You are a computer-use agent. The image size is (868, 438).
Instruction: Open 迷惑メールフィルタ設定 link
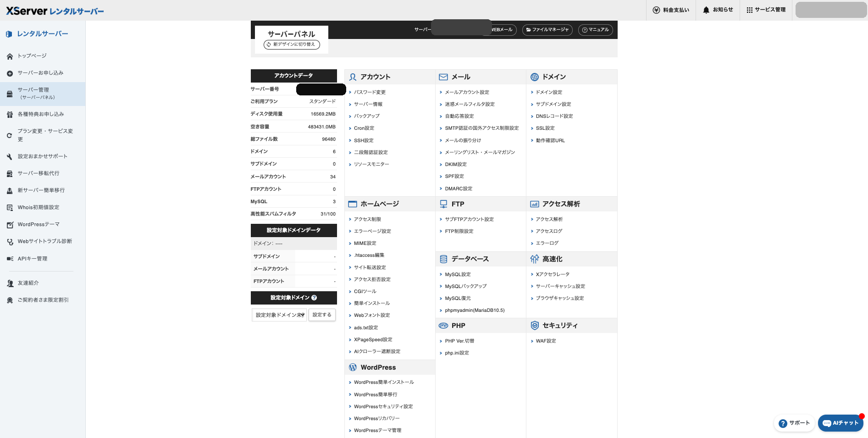pos(470,104)
